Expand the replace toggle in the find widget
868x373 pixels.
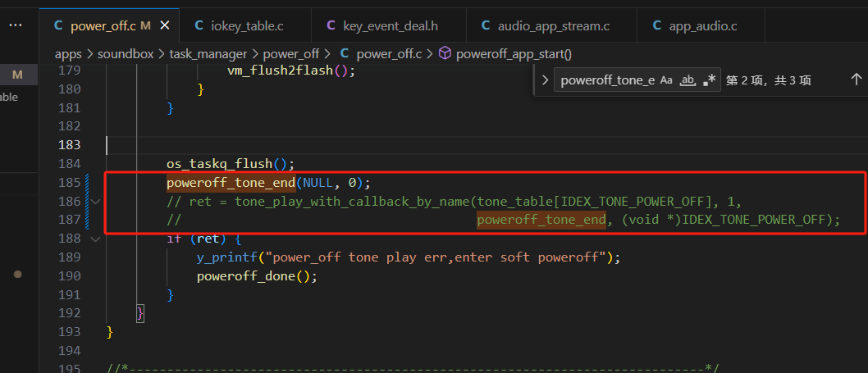[546, 80]
